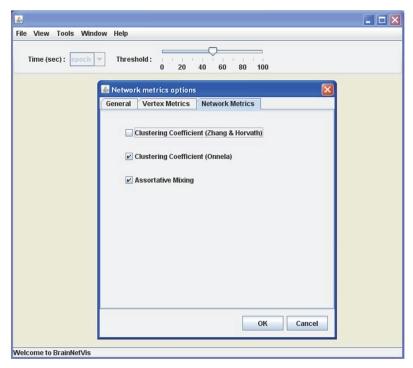Open the Help menu
413x368 pixels.
coord(121,33)
